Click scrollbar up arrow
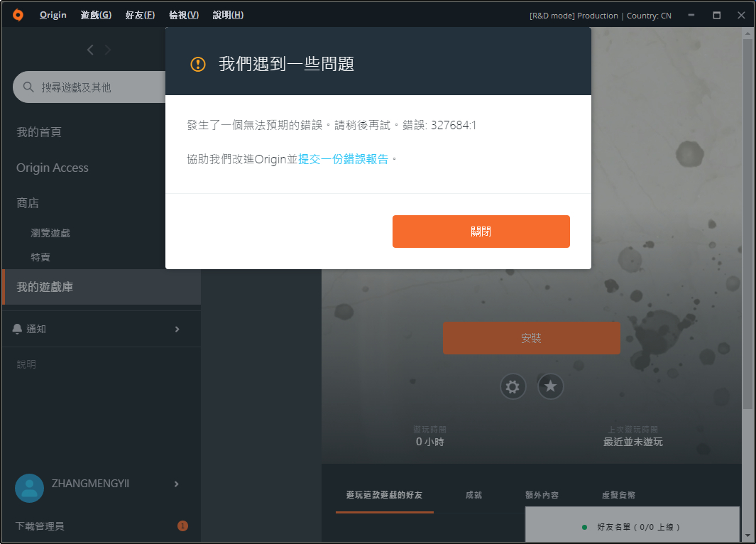The height and width of the screenshot is (544, 756). point(747,33)
